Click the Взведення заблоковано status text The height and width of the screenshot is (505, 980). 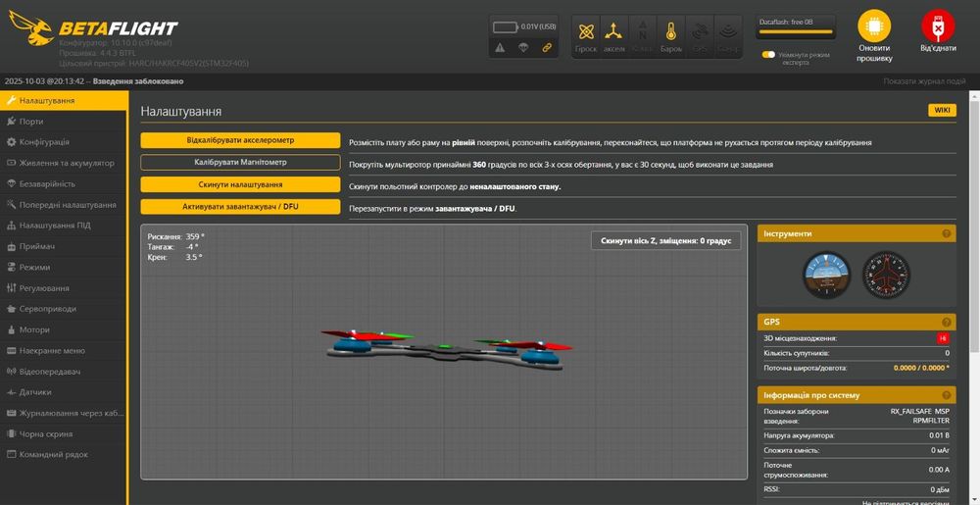click(138, 81)
